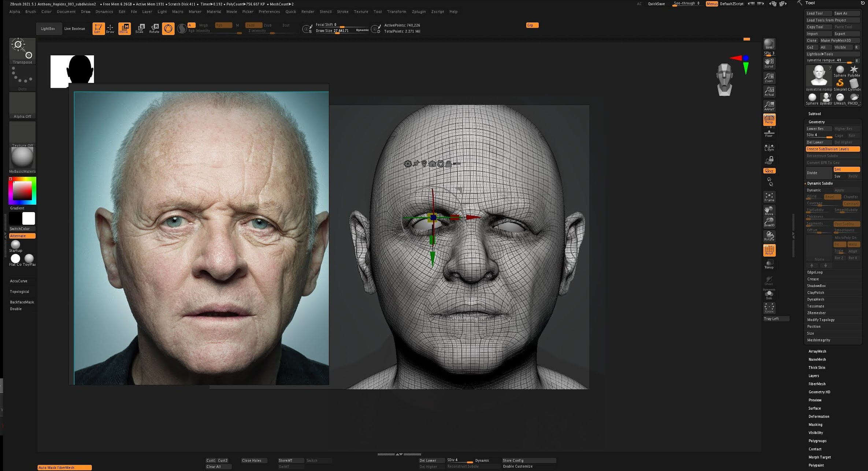Select the Draw mode icon

(x=110, y=28)
